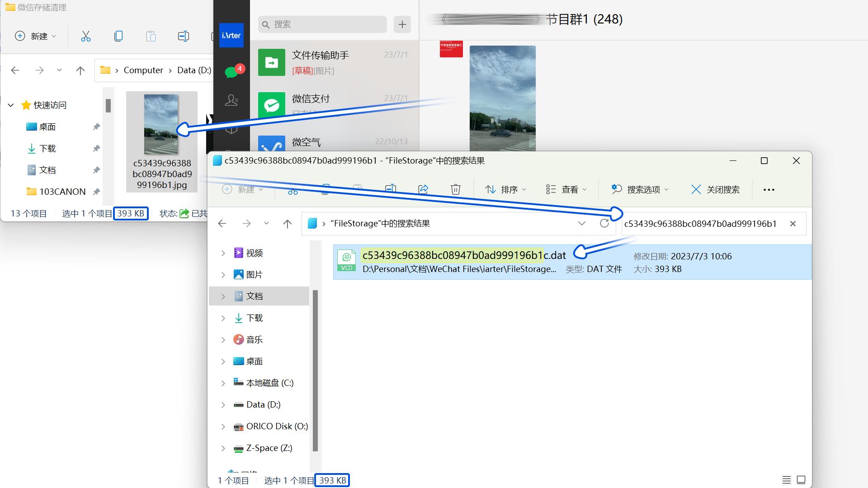Open the 搜索选项 search options menu
The width and height of the screenshot is (868, 488).
639,189
